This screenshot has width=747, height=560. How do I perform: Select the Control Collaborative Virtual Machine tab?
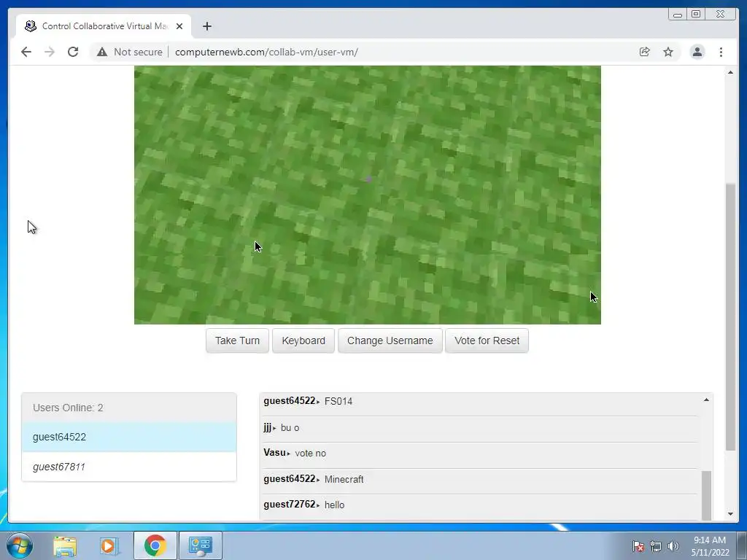click(104, 26)
